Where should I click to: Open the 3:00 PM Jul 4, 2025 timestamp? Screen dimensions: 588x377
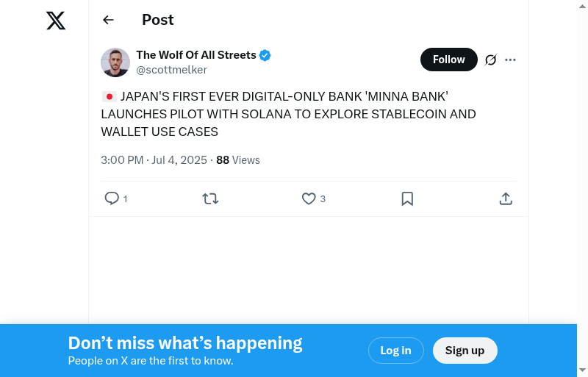(x=155, y=160)
